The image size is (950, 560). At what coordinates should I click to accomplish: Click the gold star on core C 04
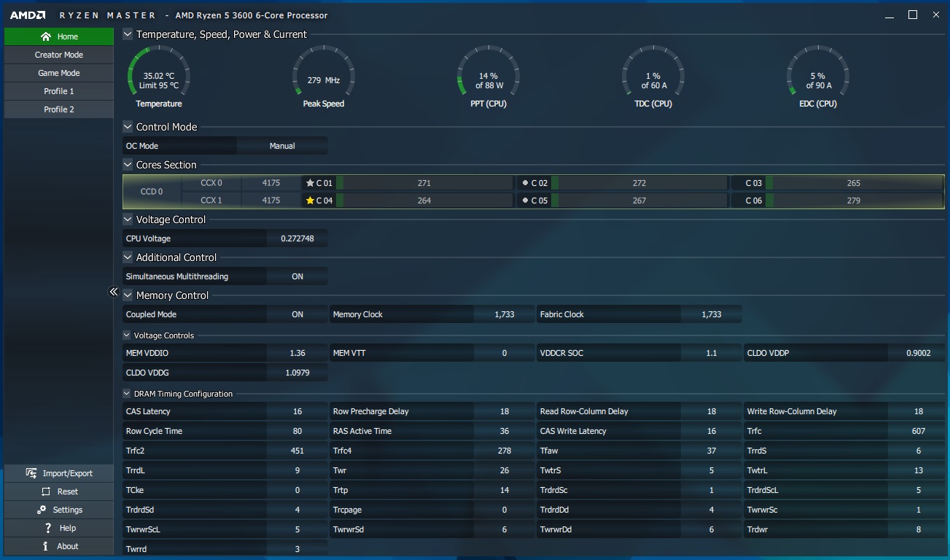pos(310,201)
